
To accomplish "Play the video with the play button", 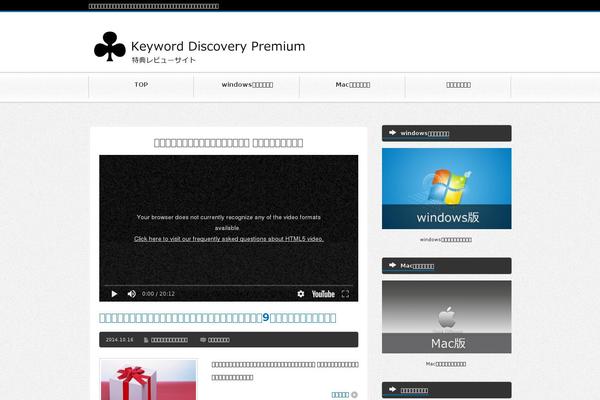I will 114,294.
